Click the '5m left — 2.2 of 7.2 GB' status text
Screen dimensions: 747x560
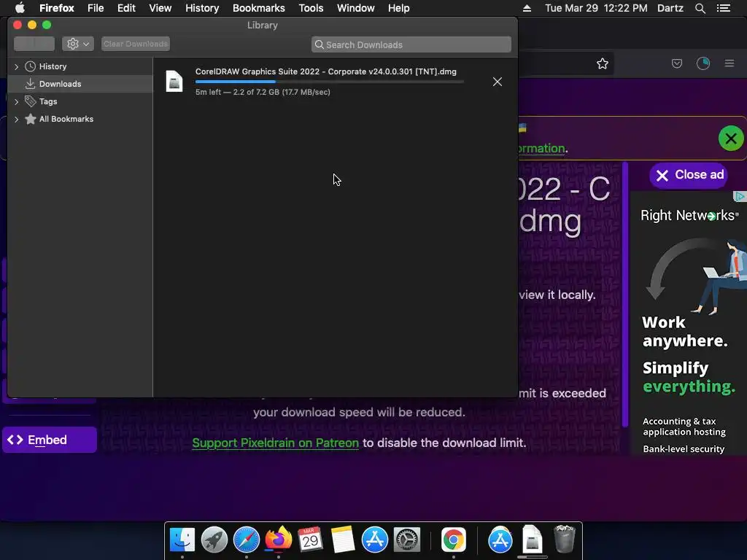pos(263,92)
